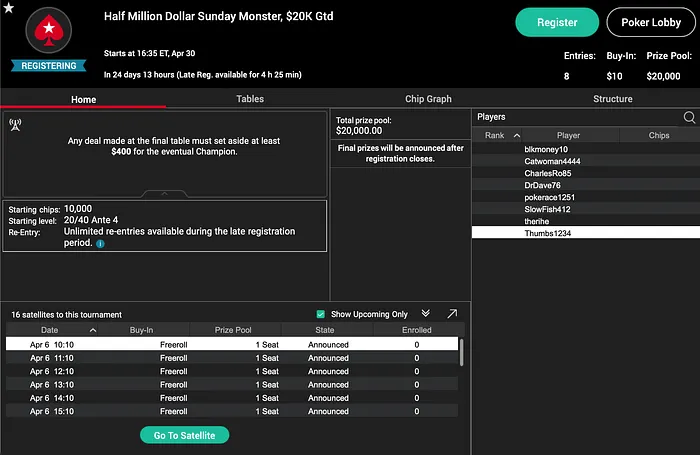This screenshot has height=455, width=700.
Task: Sort by Player column header
Action: pos(568,135)
